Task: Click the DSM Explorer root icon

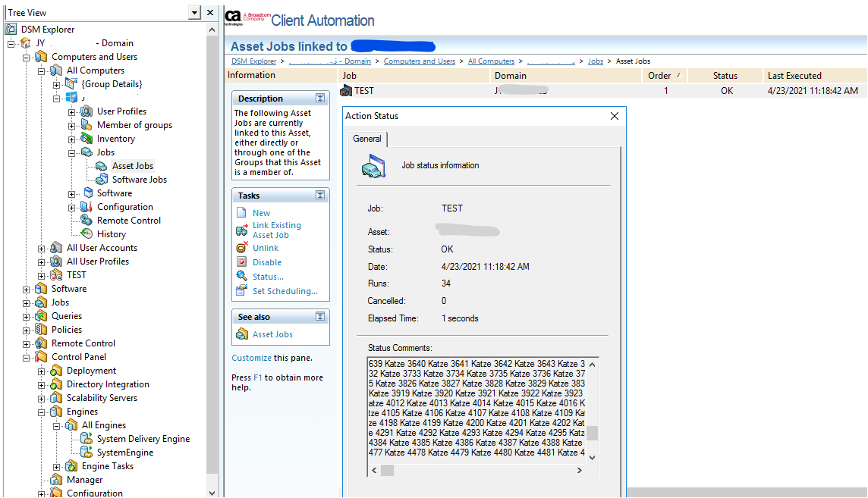Action: tap(11, 30)
